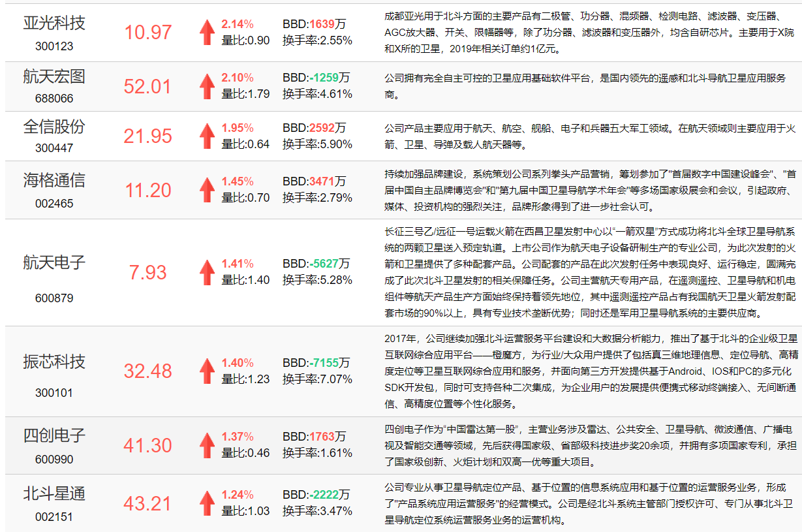Click BBD:-1259万 value

tap(316, 78)
